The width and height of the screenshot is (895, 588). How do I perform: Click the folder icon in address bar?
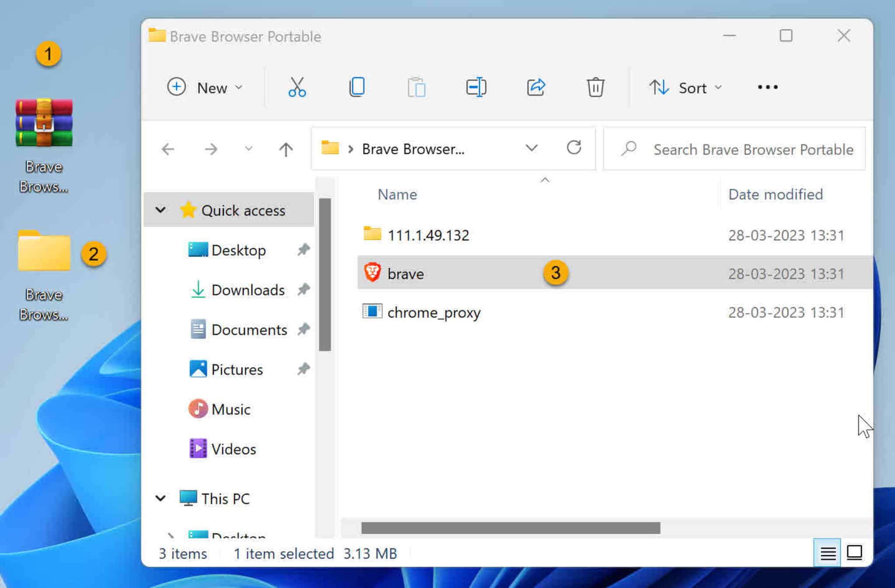(330, 148)
